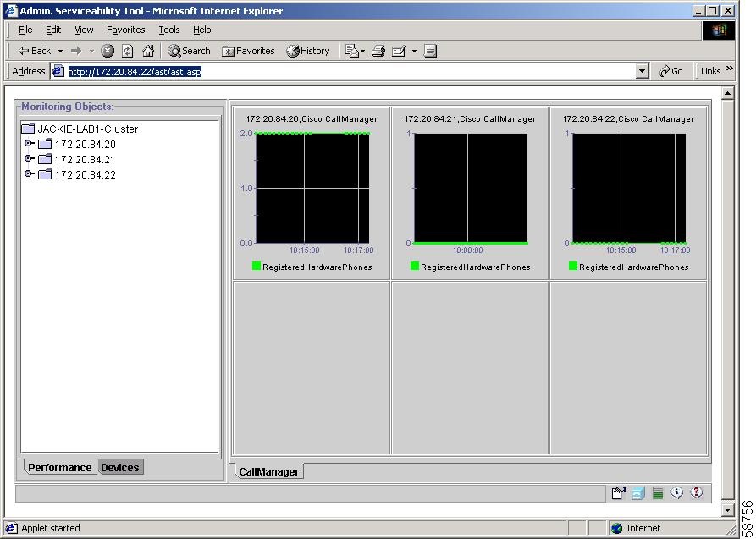Click the page scrollbar up arrow

[727, 92]
